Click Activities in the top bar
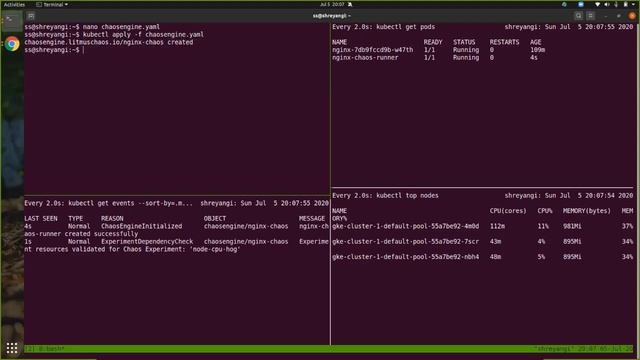 pyautogui.click(x=14, y=4)
